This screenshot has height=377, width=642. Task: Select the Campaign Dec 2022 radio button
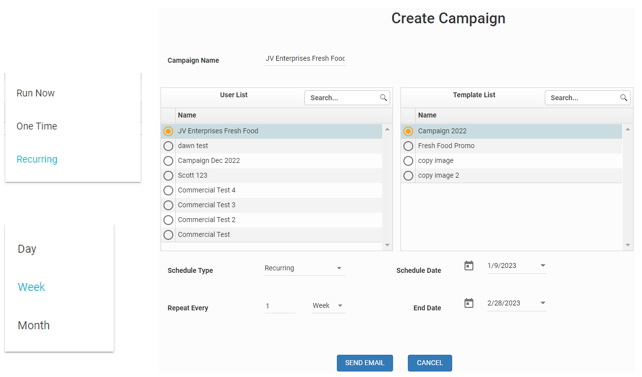click(168, 161)
